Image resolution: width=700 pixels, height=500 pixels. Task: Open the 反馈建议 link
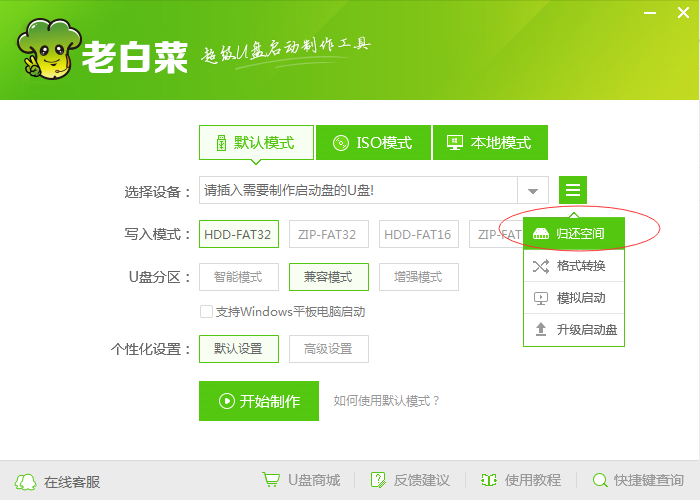point(421,480)
